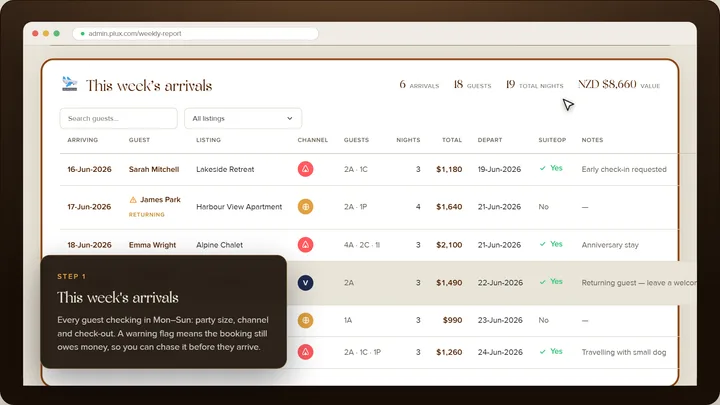720x405 pixels.
Task: Click the Travelling with small dog note
Action: (x=624, y=353)
